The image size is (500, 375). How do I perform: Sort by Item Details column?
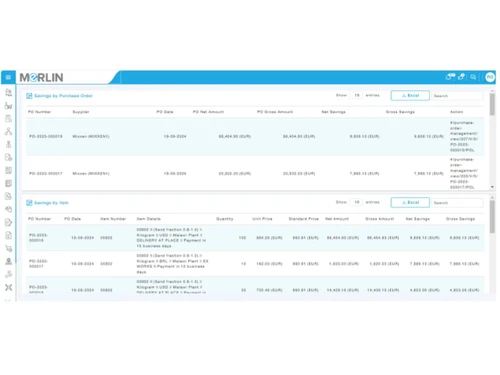pos(149,219)
